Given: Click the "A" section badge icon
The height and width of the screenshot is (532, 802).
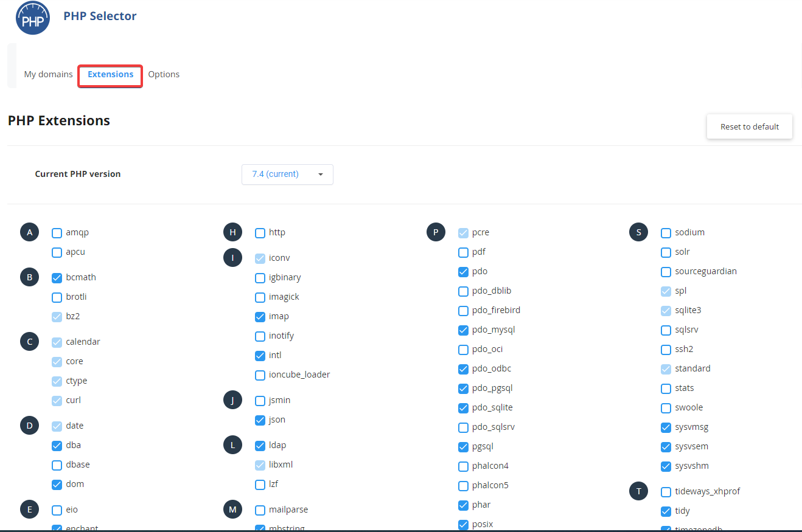Looking at the screenshot, I should (x=29, y=232).
